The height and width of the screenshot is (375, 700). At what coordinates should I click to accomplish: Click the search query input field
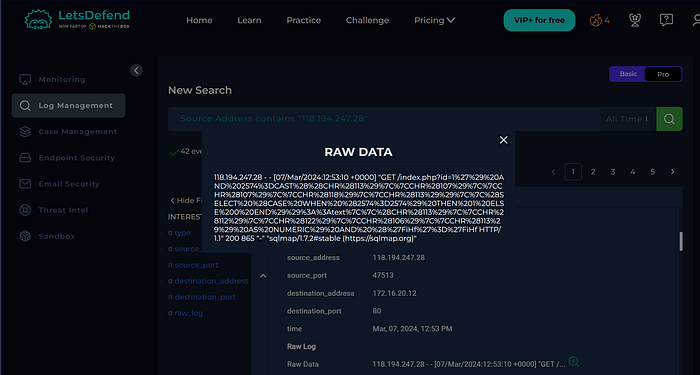384,119
